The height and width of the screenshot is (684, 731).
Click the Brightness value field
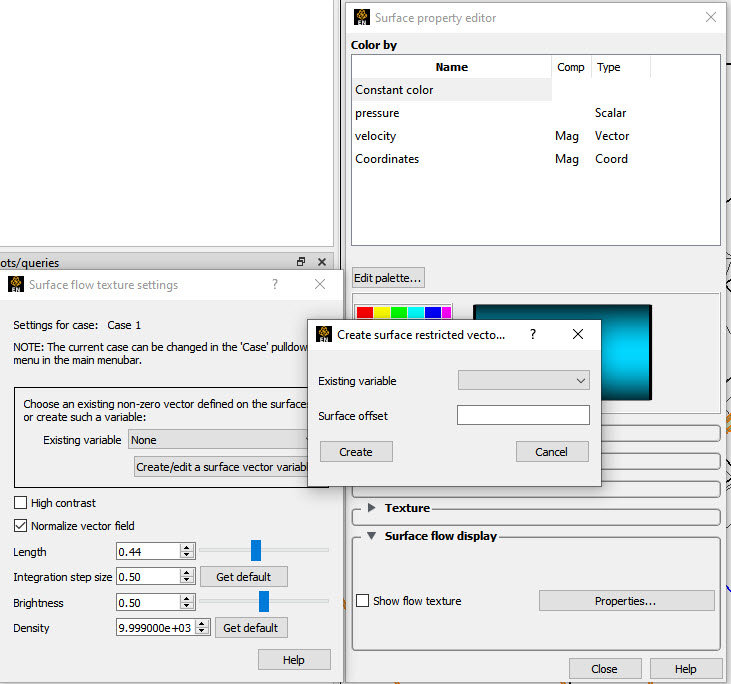click(148, 602)
